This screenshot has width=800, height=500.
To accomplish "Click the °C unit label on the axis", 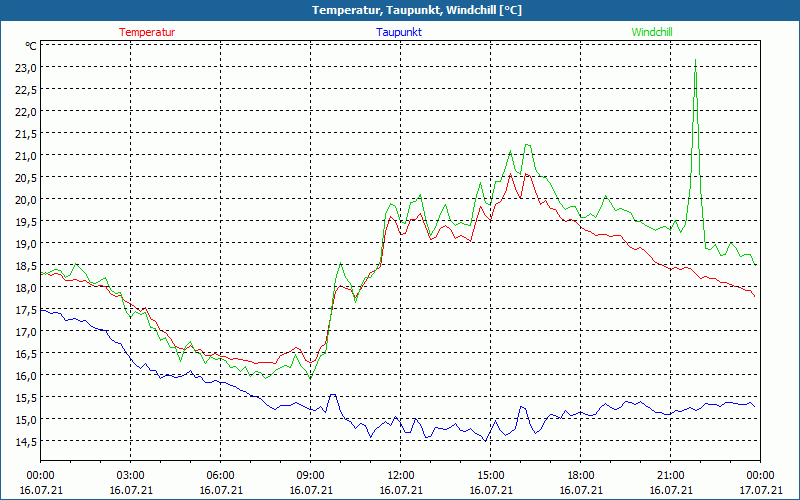I will point(31,46).
